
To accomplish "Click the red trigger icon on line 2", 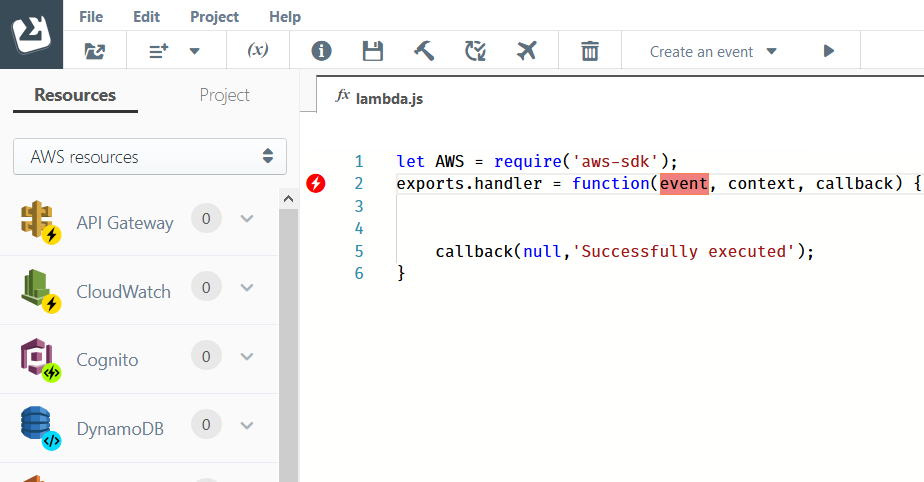I will click(x=316, y=183).
